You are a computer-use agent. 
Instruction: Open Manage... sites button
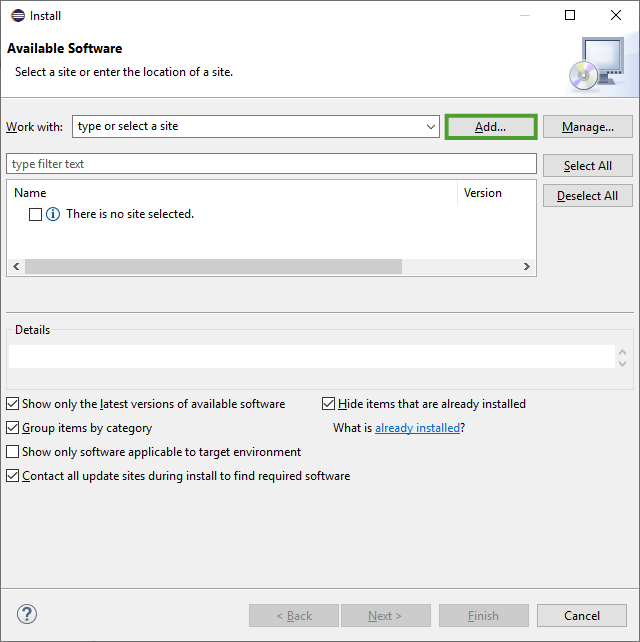click(587, 127)
